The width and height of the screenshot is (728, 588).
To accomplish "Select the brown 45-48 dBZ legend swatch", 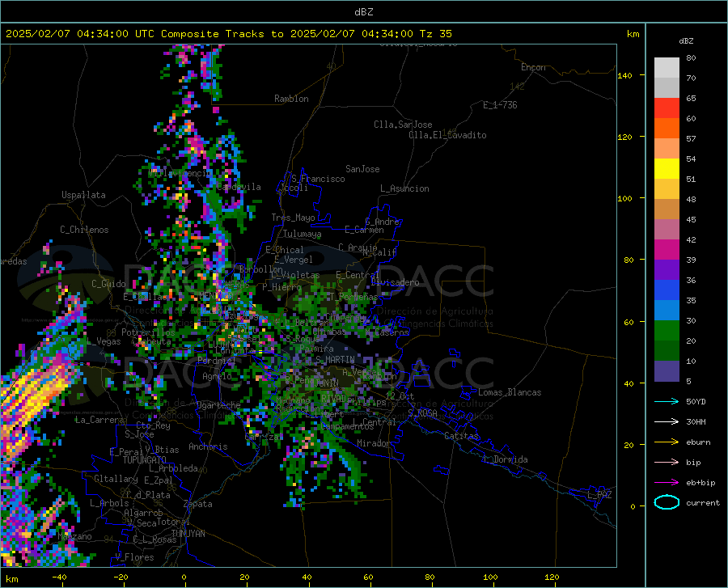I will [667, 209].
